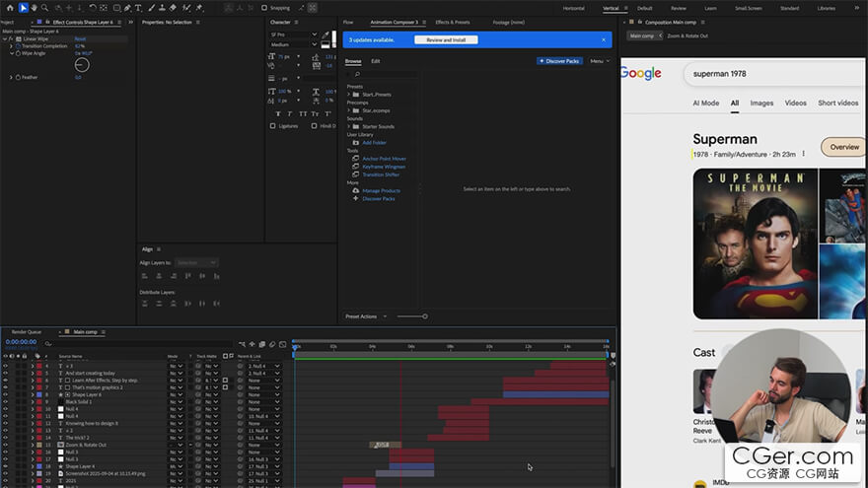The image size is (868, 488).
Task: Click the Review and Install button
Action: click(x=446, y=40)
